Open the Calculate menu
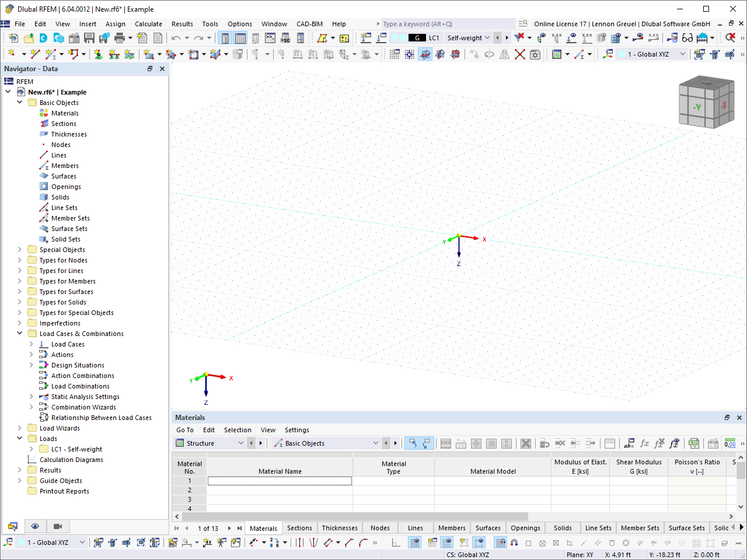Screen dimensions: 747x560 (148, 24)
